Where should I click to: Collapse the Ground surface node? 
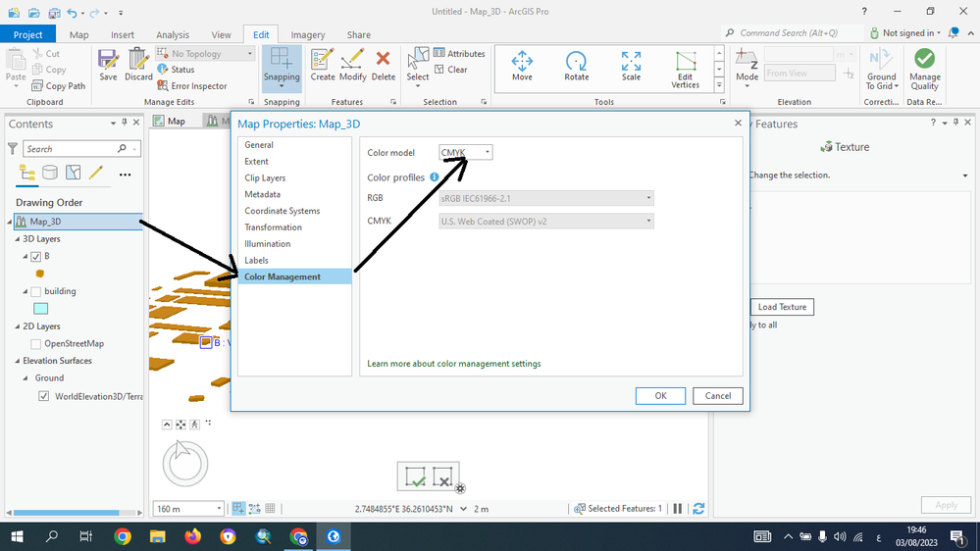pos(26,378)
